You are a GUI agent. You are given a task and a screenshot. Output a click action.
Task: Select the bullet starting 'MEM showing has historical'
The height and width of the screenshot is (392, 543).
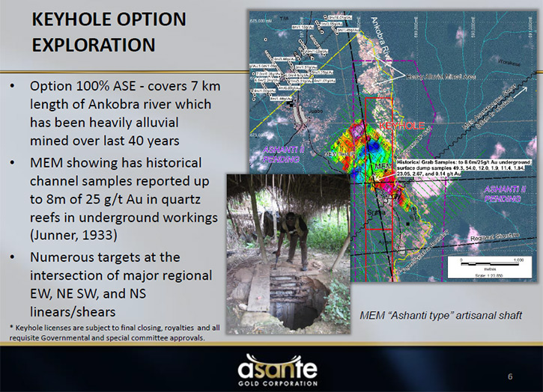pyautogui.click(x=124, y=199)
